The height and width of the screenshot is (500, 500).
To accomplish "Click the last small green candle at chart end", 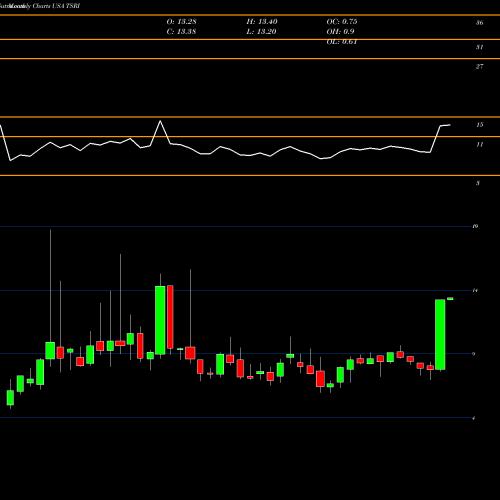I will pyautogui.click(x=450, y=299).
